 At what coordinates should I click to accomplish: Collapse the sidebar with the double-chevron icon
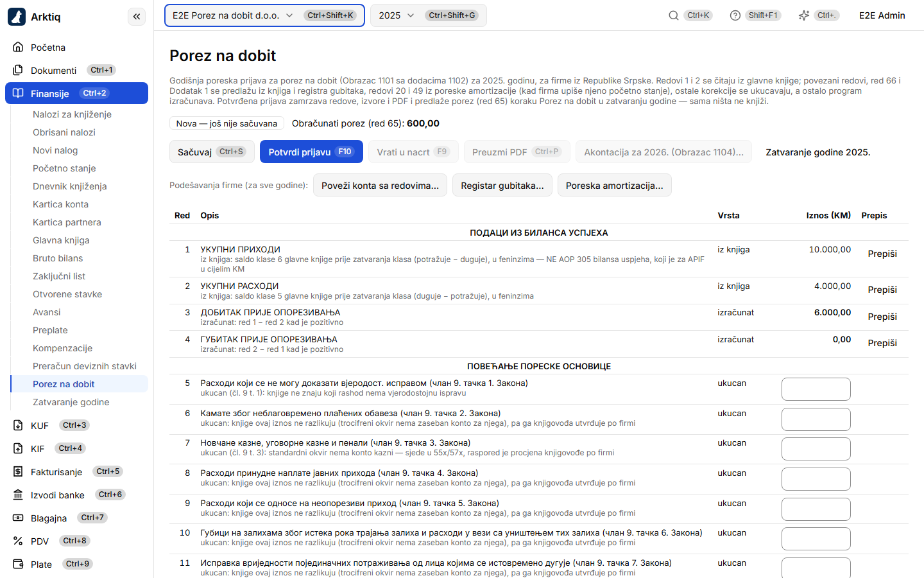[x=137, y=17]
